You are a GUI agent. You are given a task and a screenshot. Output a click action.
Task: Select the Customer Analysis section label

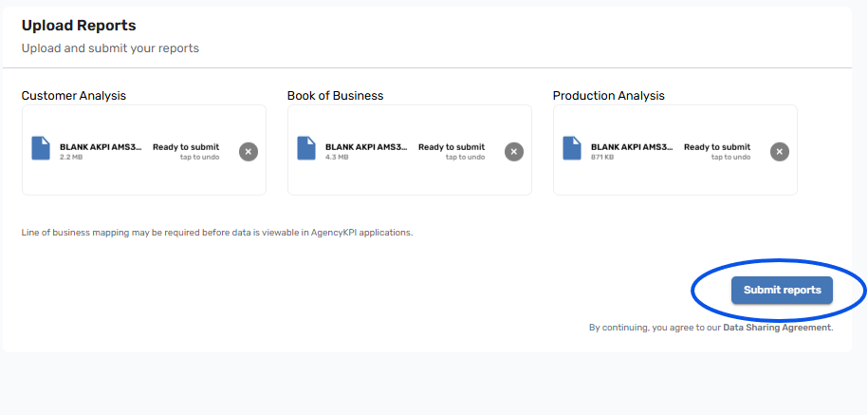click(74, 96)
